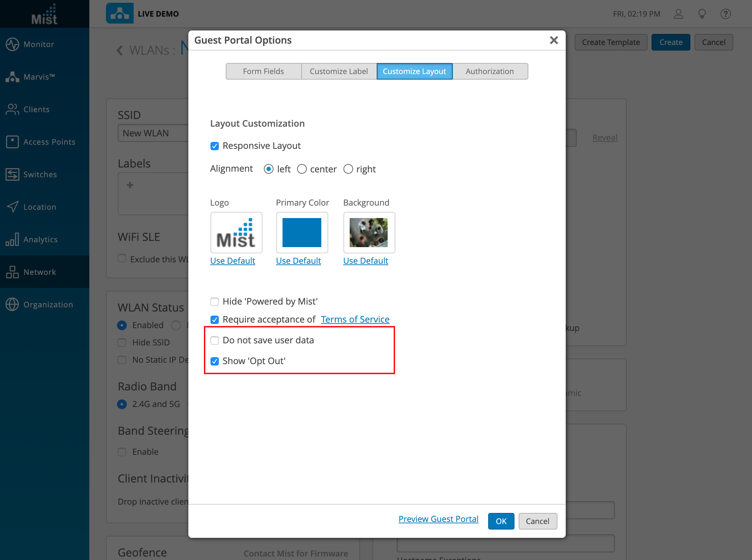Enable 'Do not save user data' checkbox

pyautogui.click(x=215, y=341)
